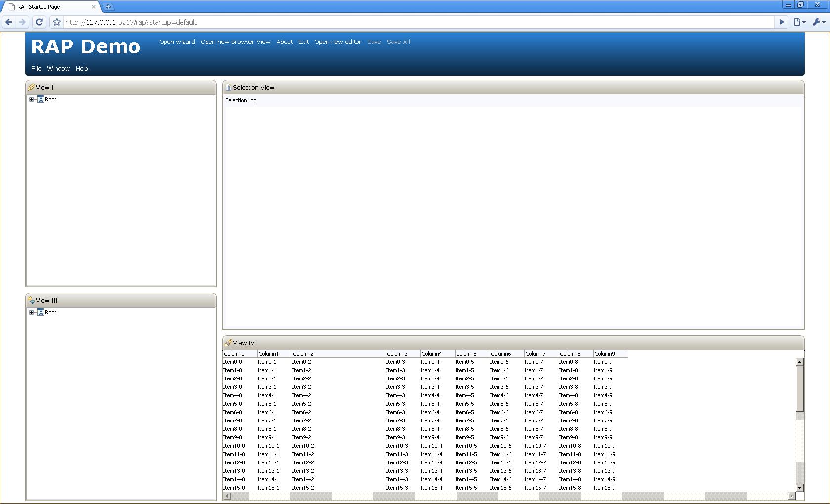Reload the page with refresh icon
The width and height of the screenshot is (830, 504).
(x=39, y=22)
